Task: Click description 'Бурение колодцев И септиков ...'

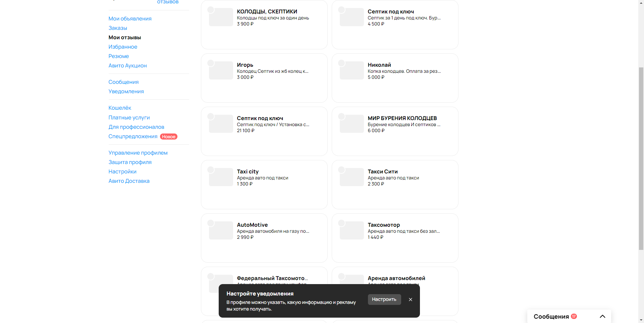Action: (x=404, y=125)
